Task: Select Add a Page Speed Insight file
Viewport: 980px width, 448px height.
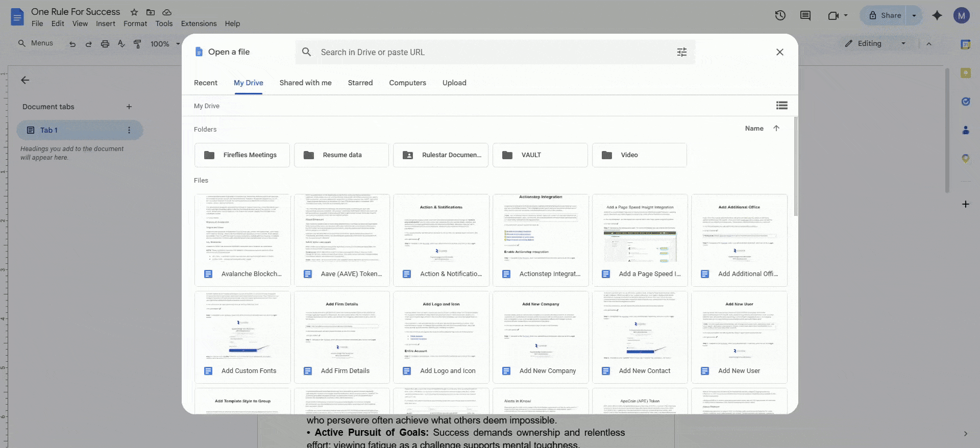Action: tap(640, 240)
